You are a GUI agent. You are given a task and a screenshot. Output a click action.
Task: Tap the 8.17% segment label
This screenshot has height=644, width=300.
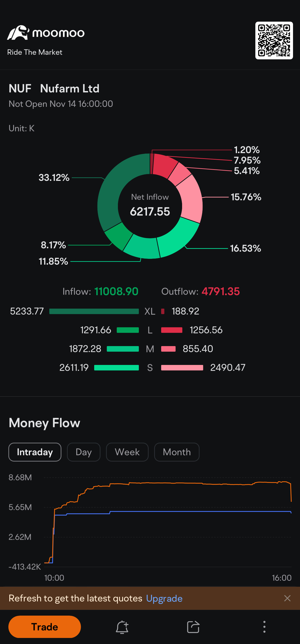53,245
